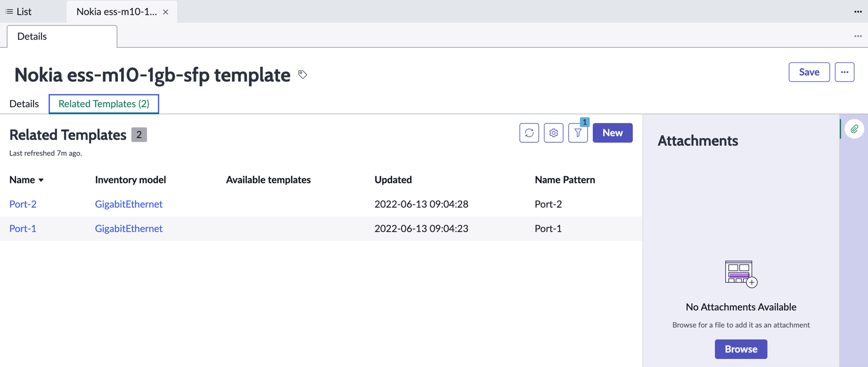Sort by Name using the sort arrow
This screenshot has height=367, width=868.
click(x=41, y=180)
